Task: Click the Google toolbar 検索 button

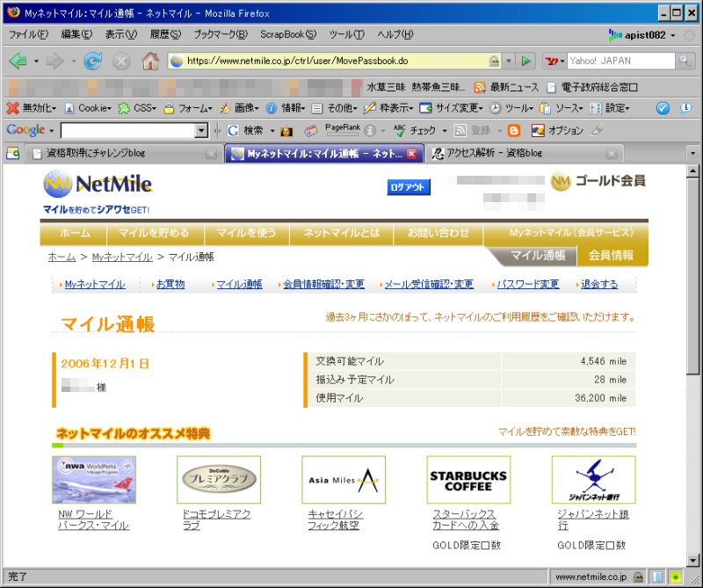Action: 245,130
